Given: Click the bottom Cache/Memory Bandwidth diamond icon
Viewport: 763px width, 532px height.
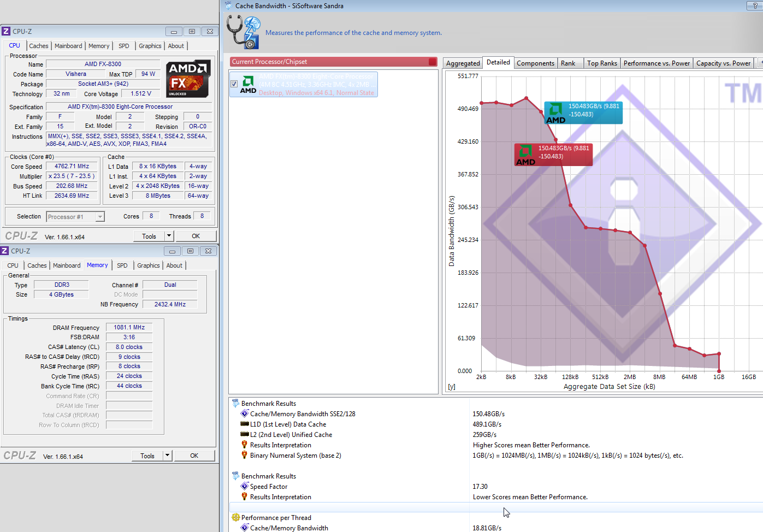Looking at the screenshot, I should (245, 528).
